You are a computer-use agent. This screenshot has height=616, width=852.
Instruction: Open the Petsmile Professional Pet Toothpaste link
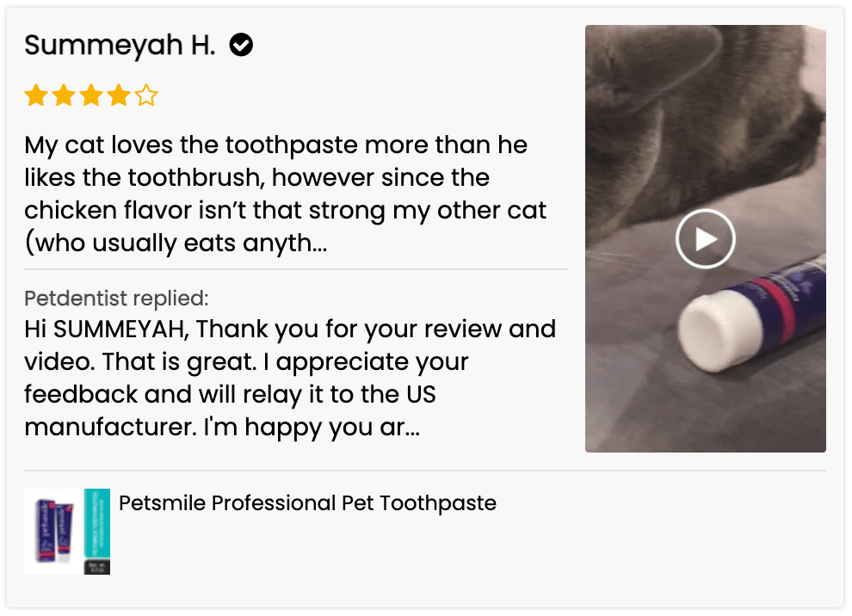pos(307,503)
